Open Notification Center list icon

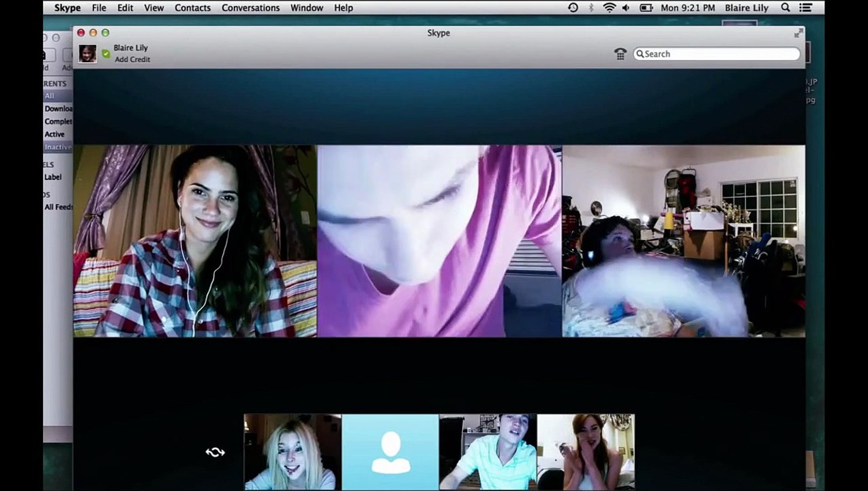coord(805,8)
